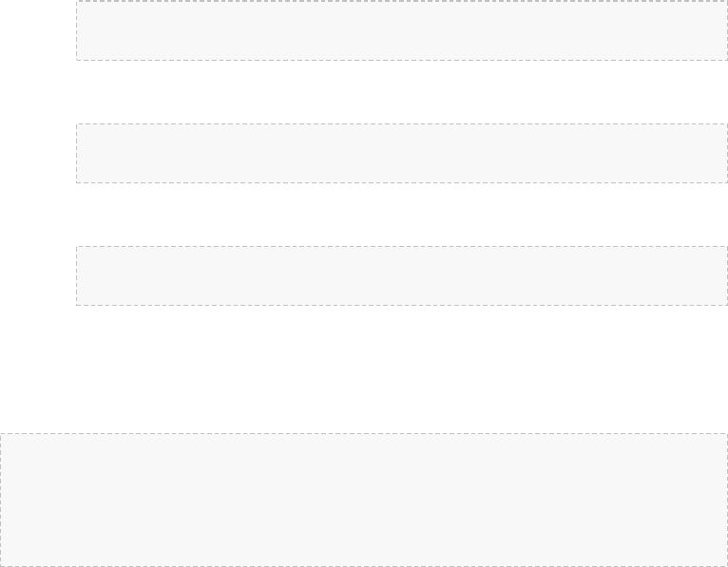Click the topmost indented gray dashed box
Viewport: 728px width, 567px height.
point(401,30)
